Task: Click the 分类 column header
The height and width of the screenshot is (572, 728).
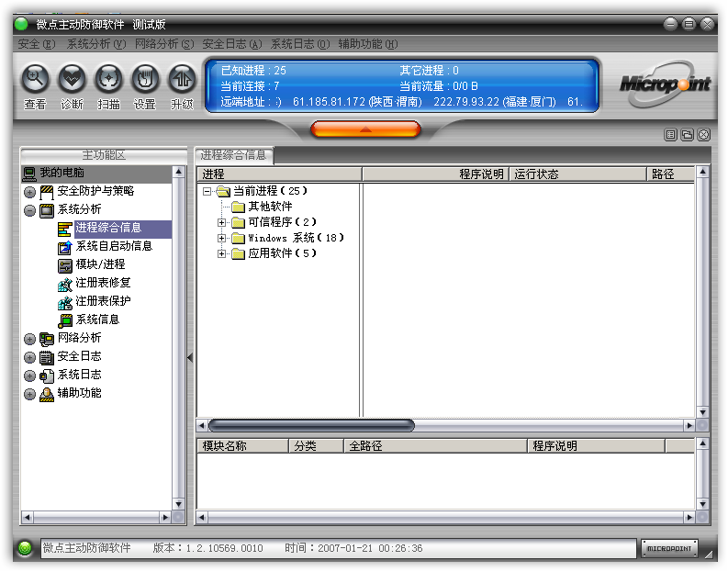Action: tap(316, 446)
